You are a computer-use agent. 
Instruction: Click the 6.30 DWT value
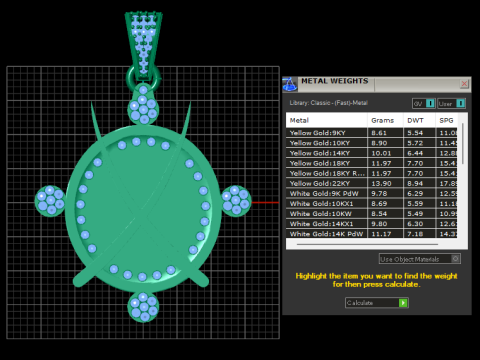415,224
